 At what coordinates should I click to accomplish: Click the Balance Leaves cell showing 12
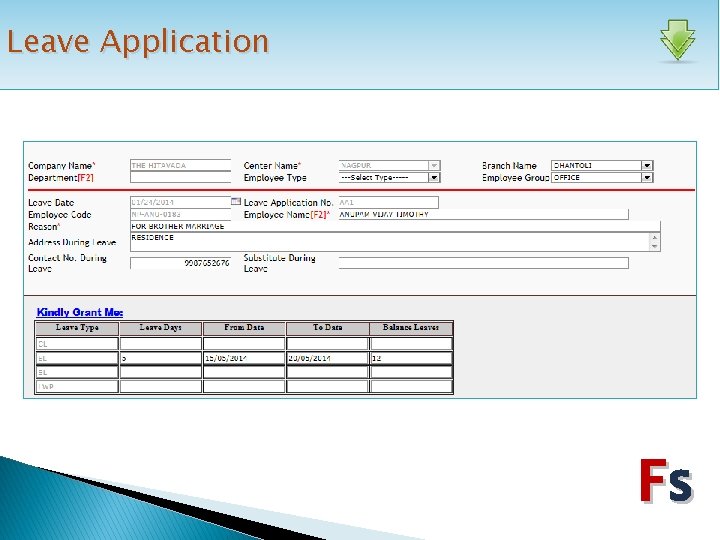coord(411,358)
